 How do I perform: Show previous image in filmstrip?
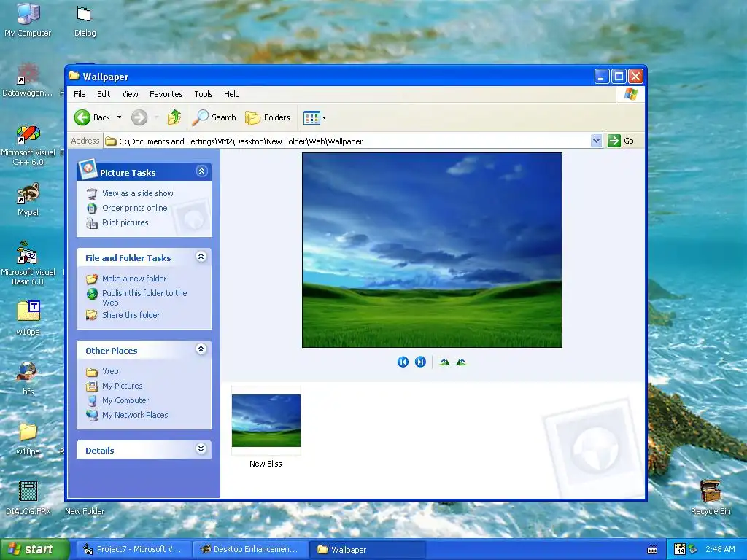click(403, 362)
